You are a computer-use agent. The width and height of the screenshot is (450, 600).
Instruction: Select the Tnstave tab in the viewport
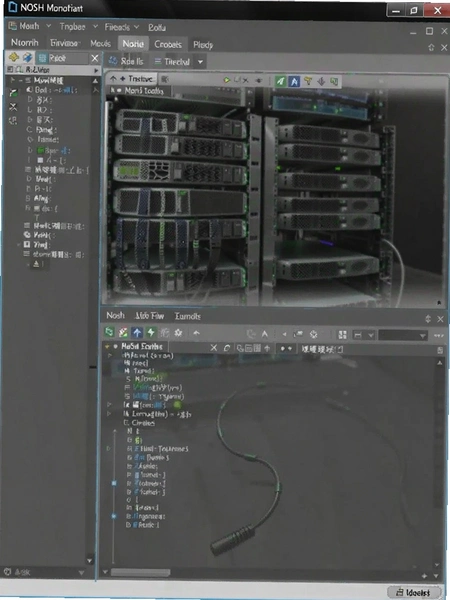132,79
